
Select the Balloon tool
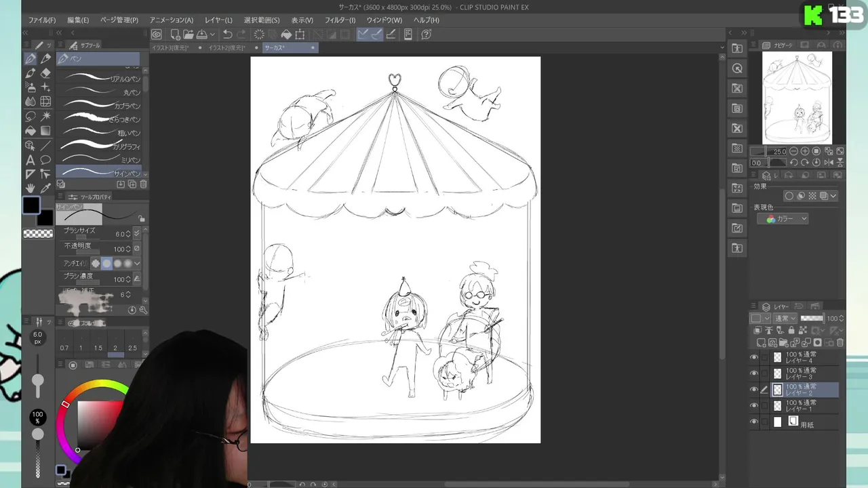point(45,160)
